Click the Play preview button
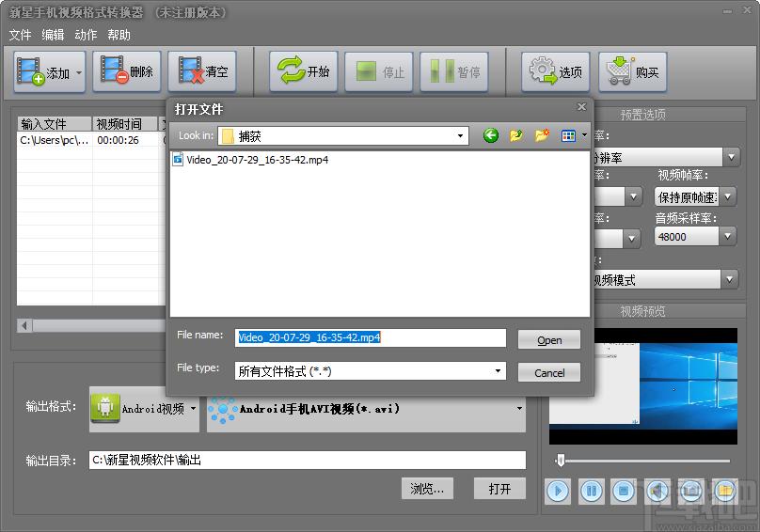The width and height of the screenshot is (760, 532). 558,492
